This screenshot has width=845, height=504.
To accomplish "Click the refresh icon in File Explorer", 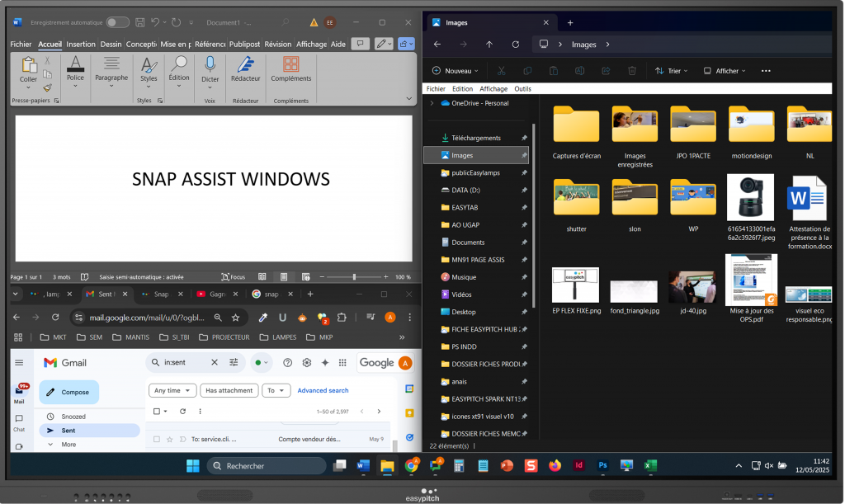I will [x=516, y=45].
